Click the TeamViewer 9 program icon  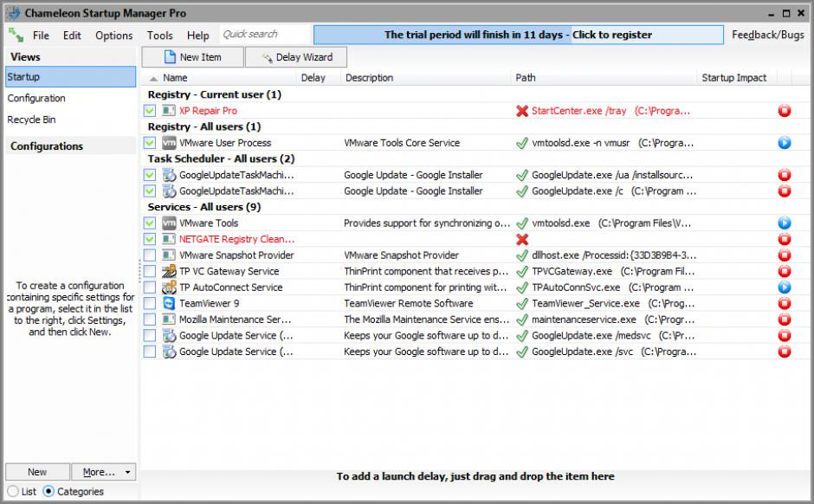[169, 303]
